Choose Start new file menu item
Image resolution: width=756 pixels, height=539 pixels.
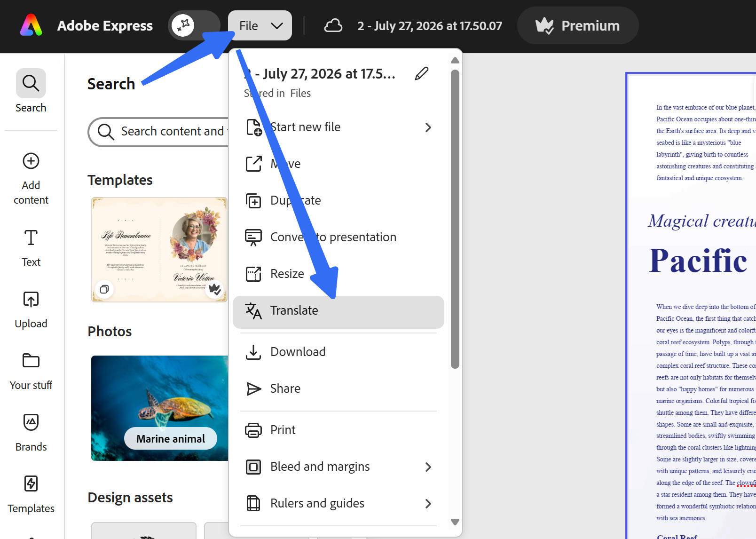(x=339, y=127)
